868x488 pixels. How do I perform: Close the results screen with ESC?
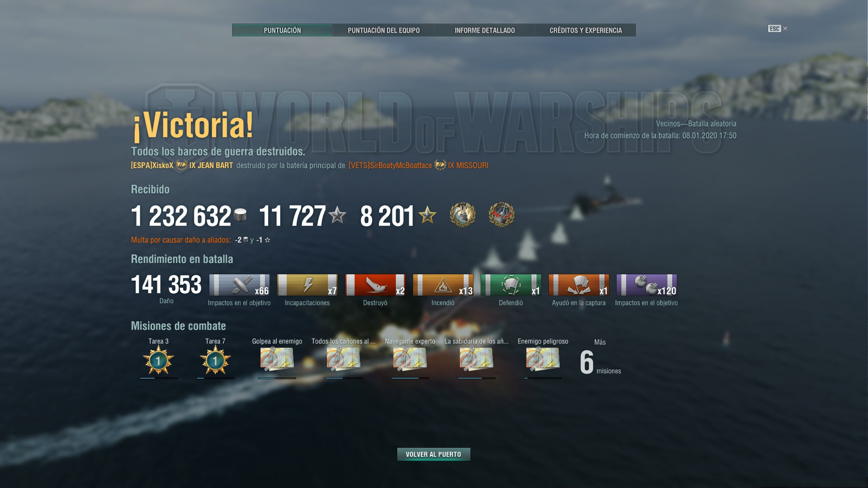point(778,28)
